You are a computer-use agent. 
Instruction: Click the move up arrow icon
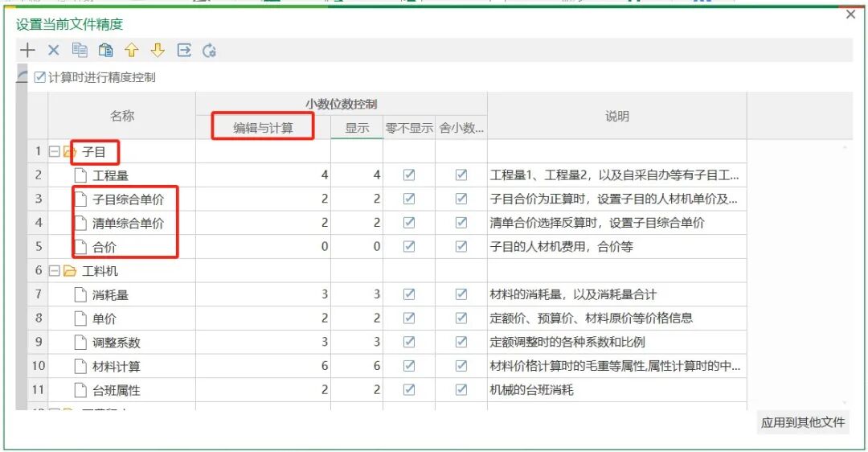point(131,51)
